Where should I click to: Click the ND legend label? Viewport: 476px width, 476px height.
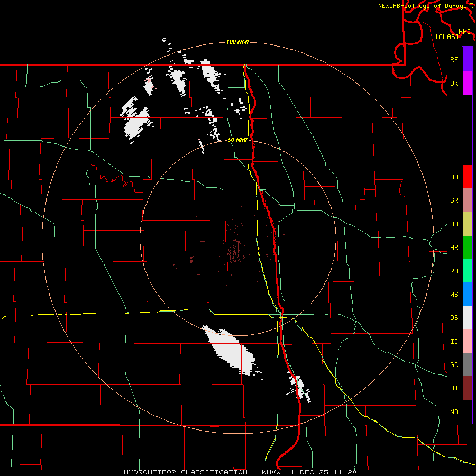(454, 412)
